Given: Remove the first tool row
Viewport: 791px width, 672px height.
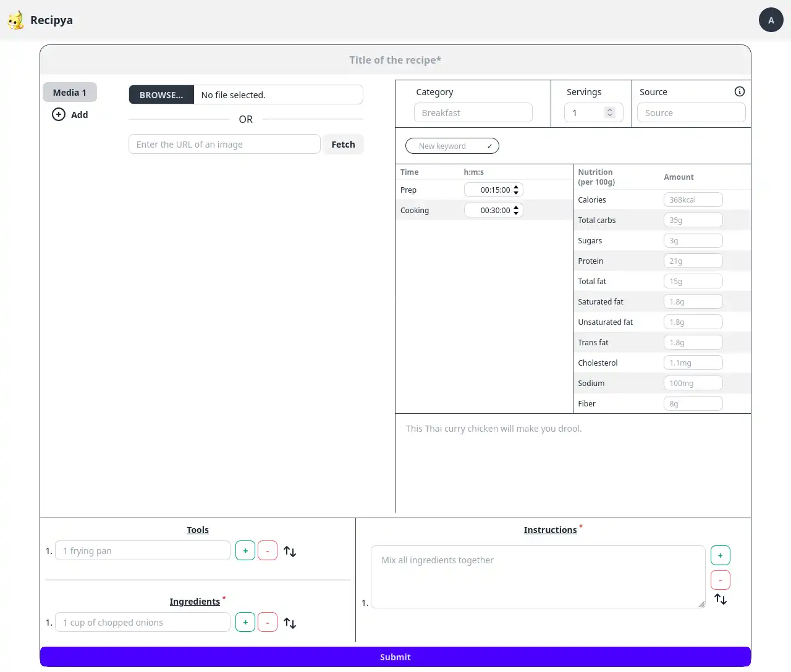Looking at the screenshot, I should pos(268,551).
